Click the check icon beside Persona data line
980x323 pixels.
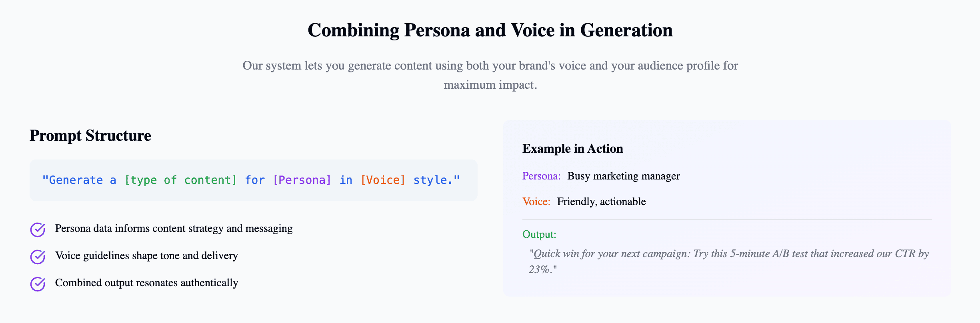tap(38, 229)
